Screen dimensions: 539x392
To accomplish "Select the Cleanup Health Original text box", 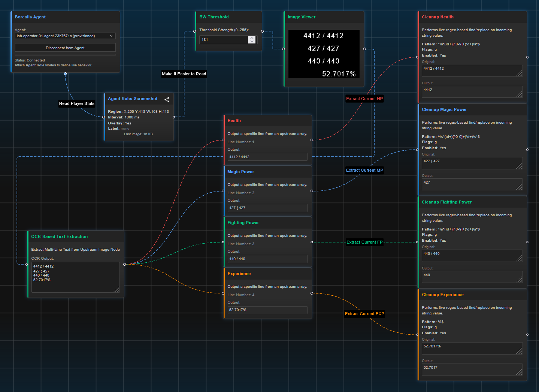I will coord(472,71).
